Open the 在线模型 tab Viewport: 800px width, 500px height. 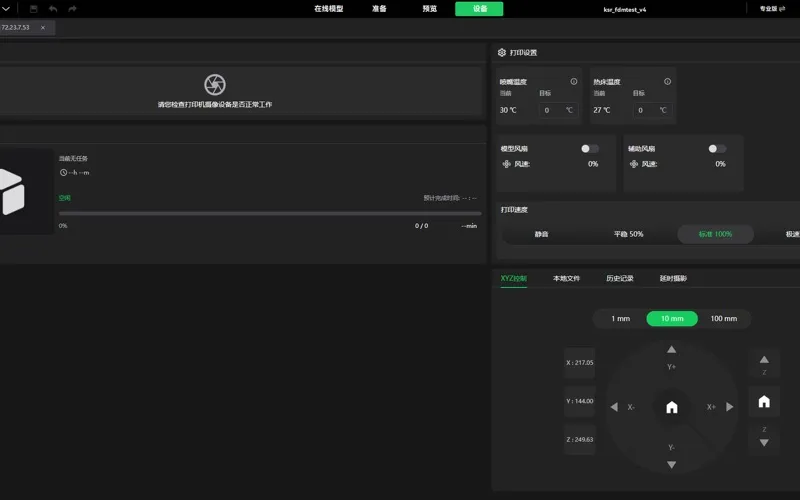tap(329, 9)
